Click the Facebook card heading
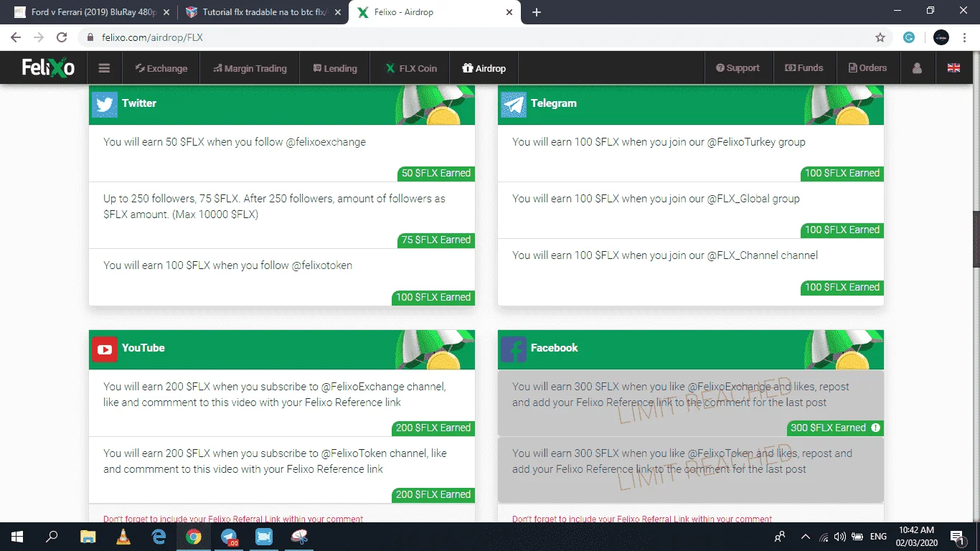Image resolution: width=980 pixels, height=551 pixels. [x=555, y=348]
